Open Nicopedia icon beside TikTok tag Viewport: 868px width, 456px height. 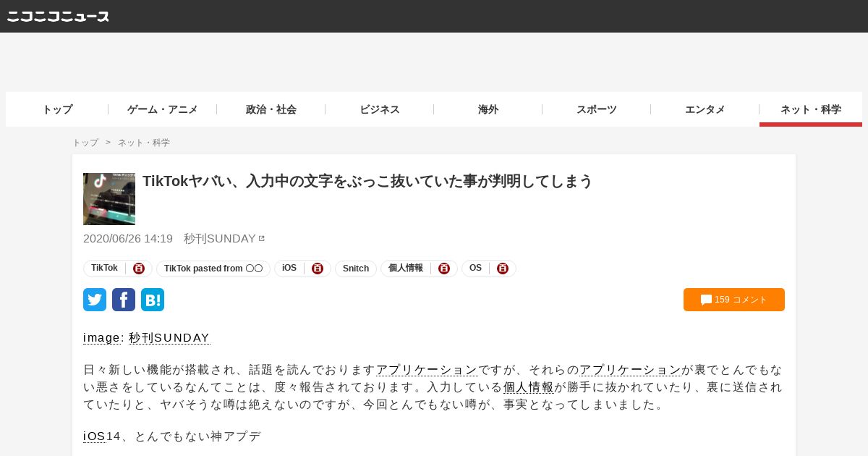tap(139, 269)
